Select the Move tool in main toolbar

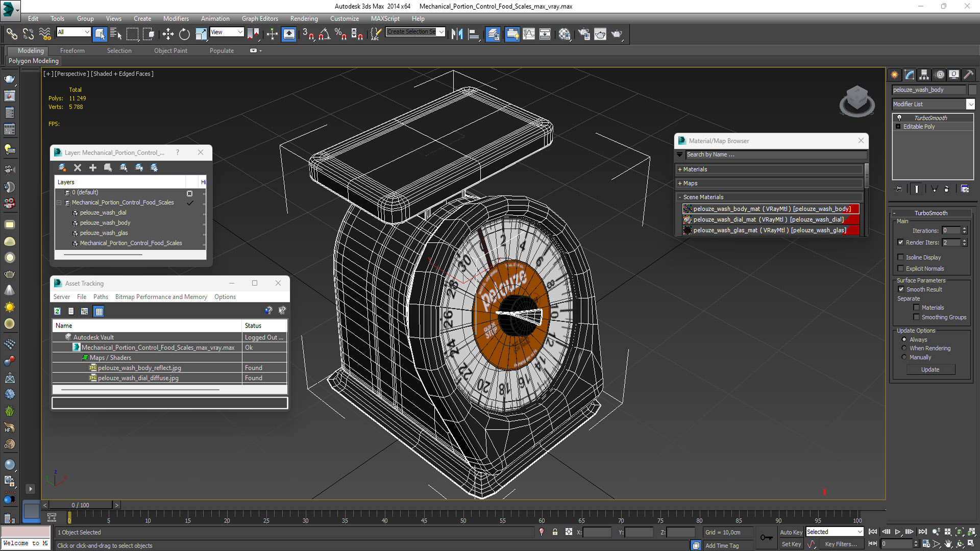(168, 34)
